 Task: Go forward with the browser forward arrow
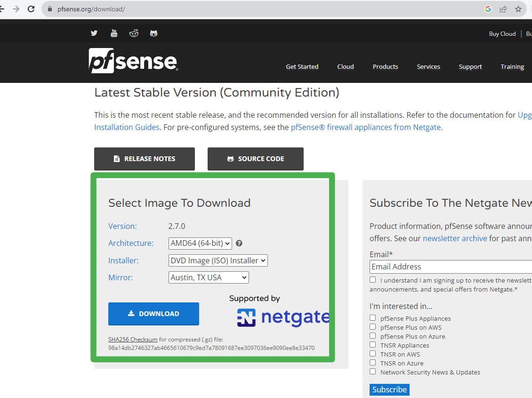(16, 9)
